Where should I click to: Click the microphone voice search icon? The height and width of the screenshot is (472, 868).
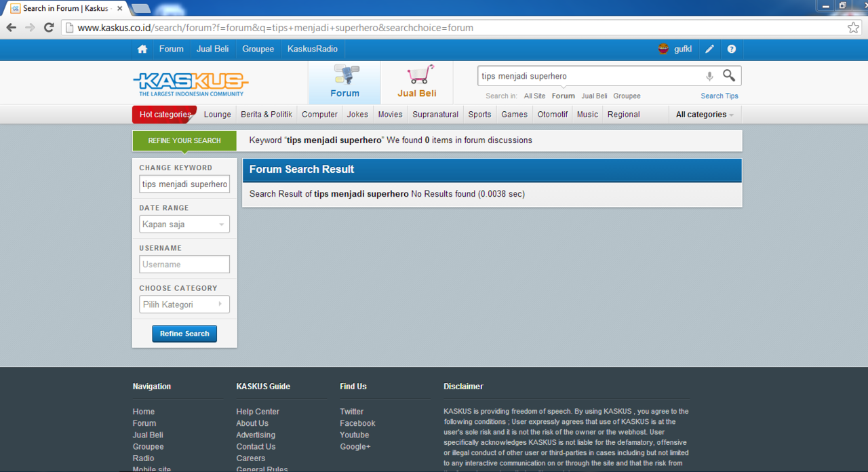click(x=709, y=76)
